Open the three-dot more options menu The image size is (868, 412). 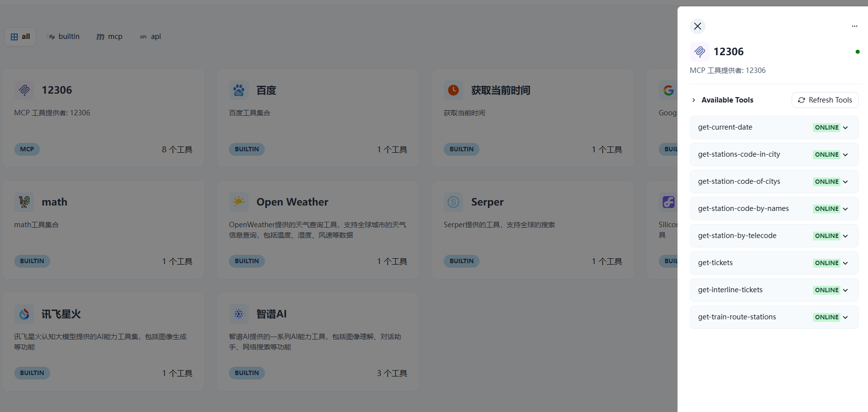click(854, 26)
